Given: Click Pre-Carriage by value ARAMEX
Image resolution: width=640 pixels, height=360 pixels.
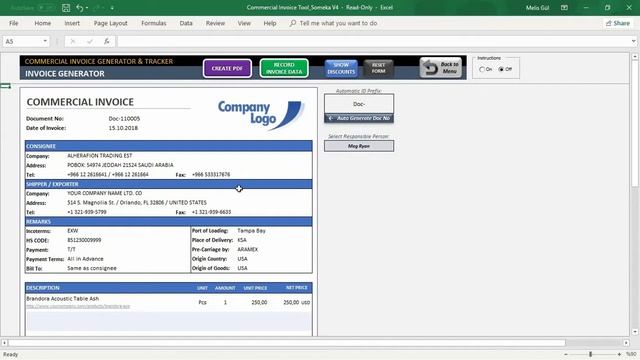Looking at the screenshot, I should click(x=247, y=250).
